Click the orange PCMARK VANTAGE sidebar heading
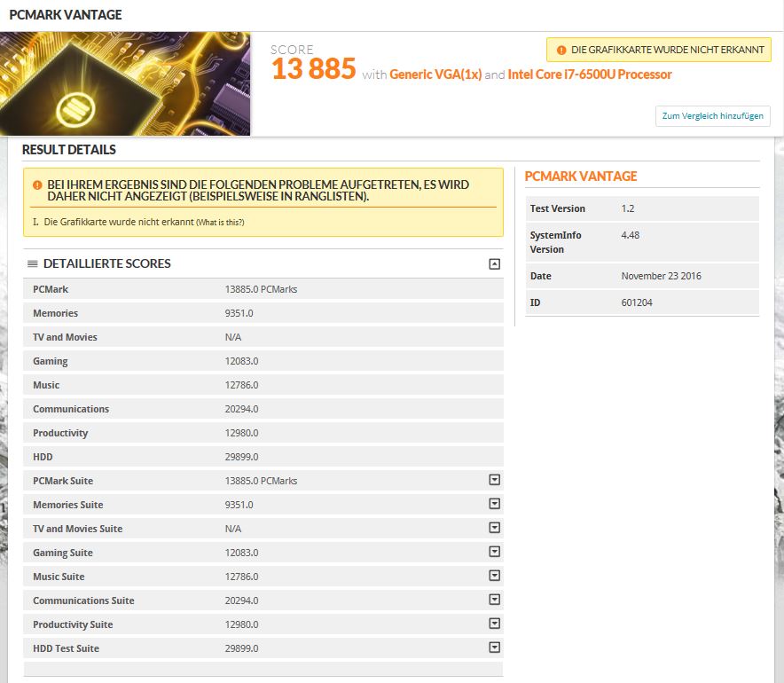This screenshot has height=683, width=784. [x=581, y=177]
